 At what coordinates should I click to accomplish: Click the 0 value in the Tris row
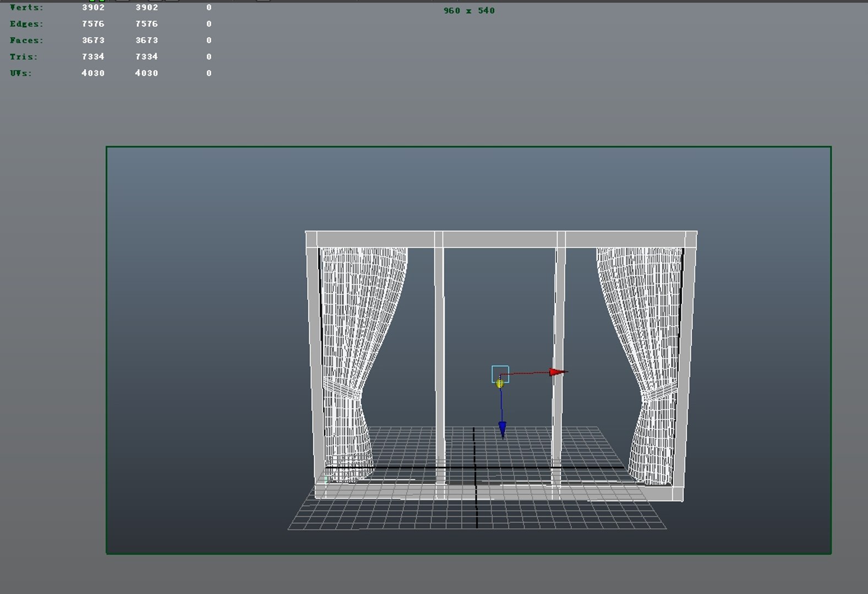tap(209, 57)
